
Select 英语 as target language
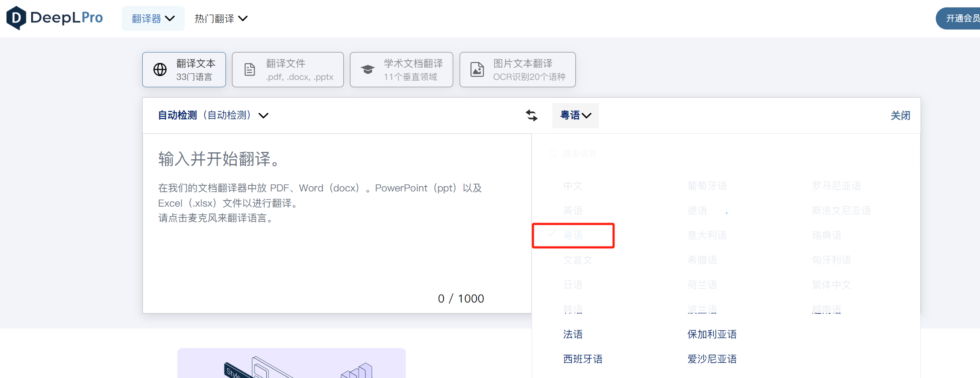coord(573,210)
